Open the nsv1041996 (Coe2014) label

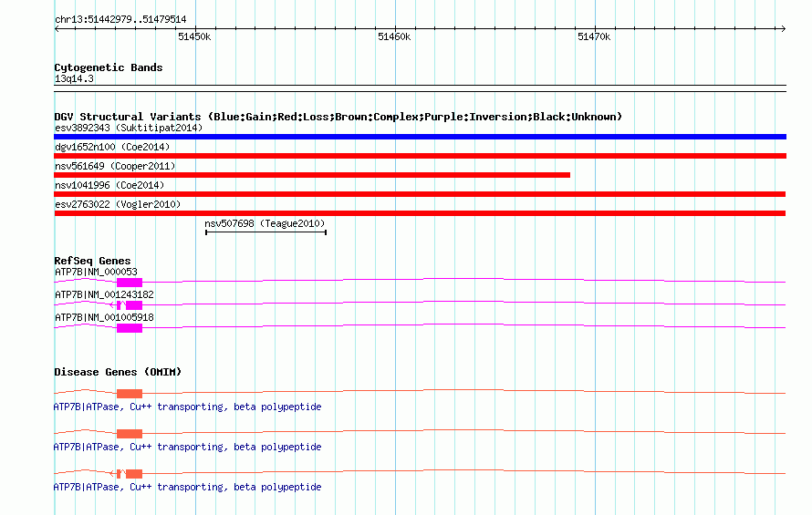(109, 185)
